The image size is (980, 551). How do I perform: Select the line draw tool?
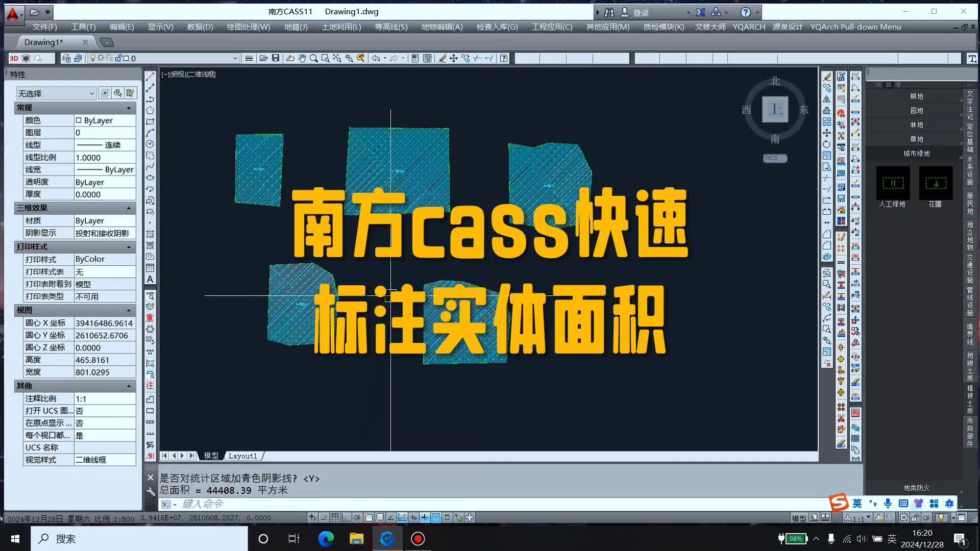[150, 77]
